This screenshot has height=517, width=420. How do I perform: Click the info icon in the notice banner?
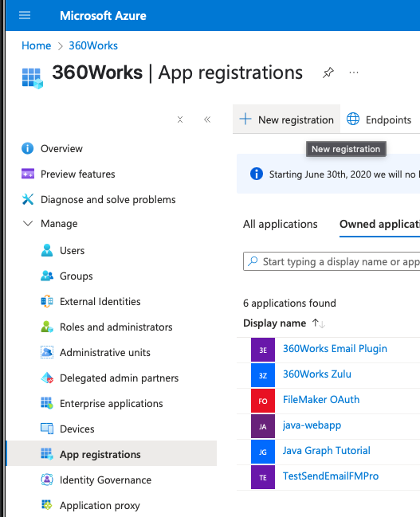point(257,174)
